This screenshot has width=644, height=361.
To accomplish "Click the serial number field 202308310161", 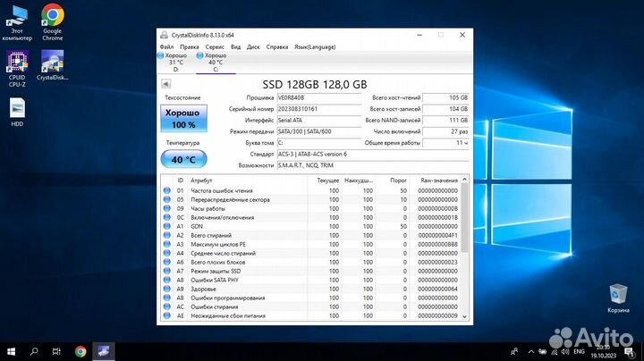I will tap(318, 109).
